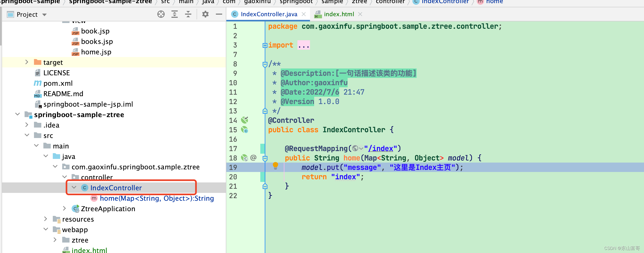Open home.jsp in the project tree
Viewport: 644px width, 253px height.
[96, 52]
